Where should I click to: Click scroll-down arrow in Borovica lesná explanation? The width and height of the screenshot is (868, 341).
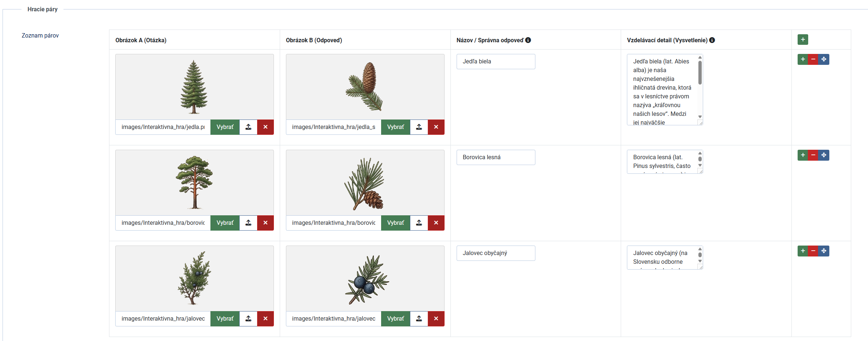(700, 165)
